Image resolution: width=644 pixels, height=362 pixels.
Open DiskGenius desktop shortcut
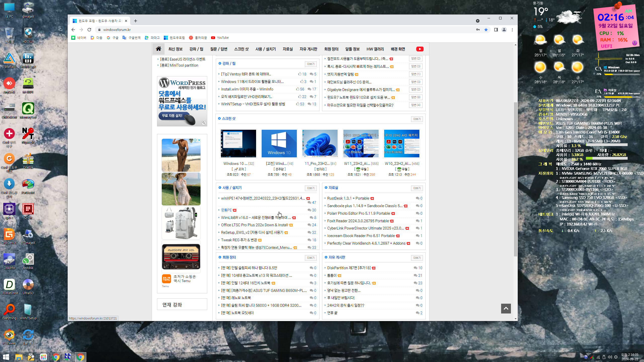click(9, 236)
